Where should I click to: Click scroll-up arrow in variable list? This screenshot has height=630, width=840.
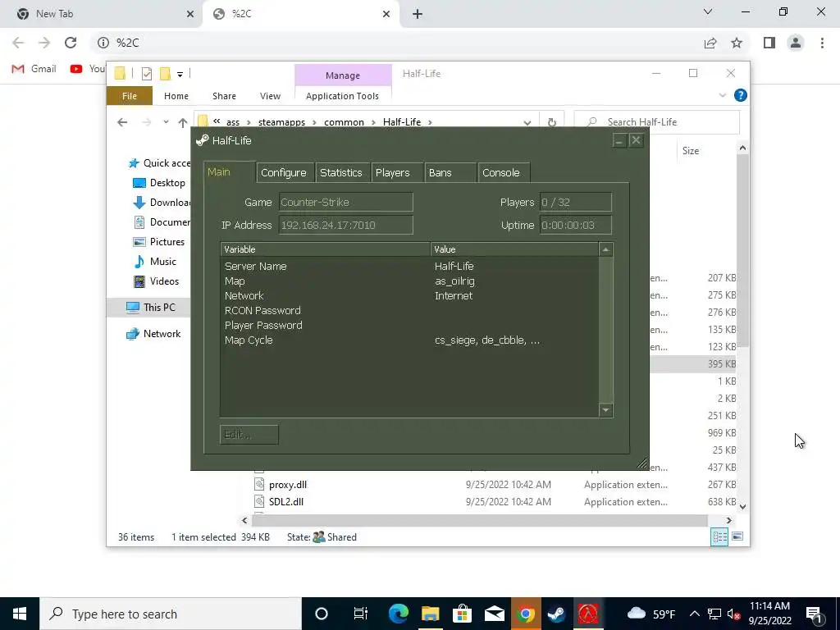[x=606, y=249]
